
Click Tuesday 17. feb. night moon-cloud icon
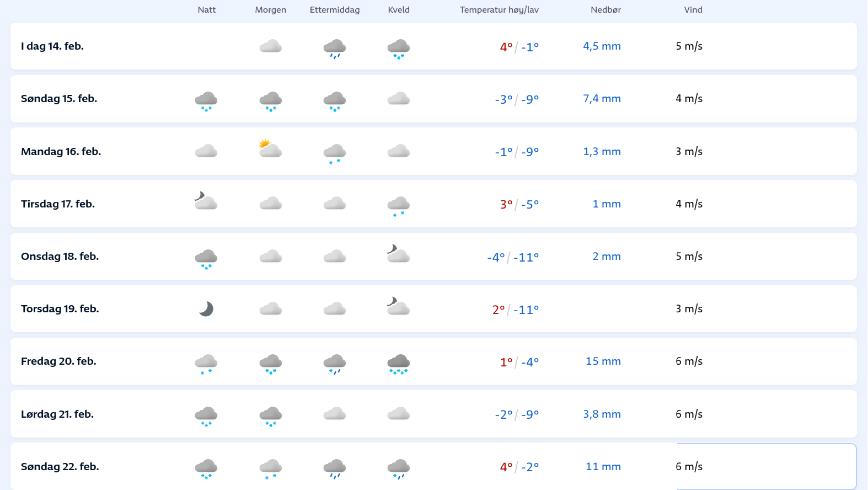coord(206,201)
